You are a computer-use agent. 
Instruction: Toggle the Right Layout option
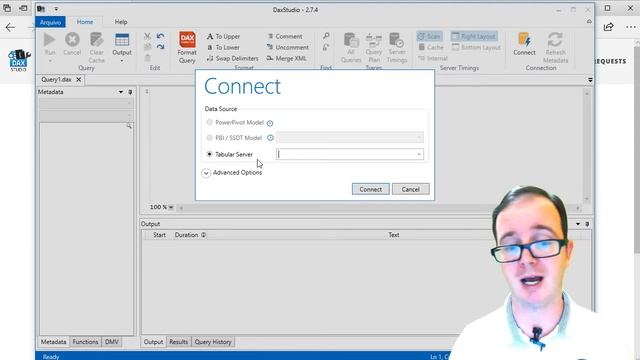tap(474, 36)
